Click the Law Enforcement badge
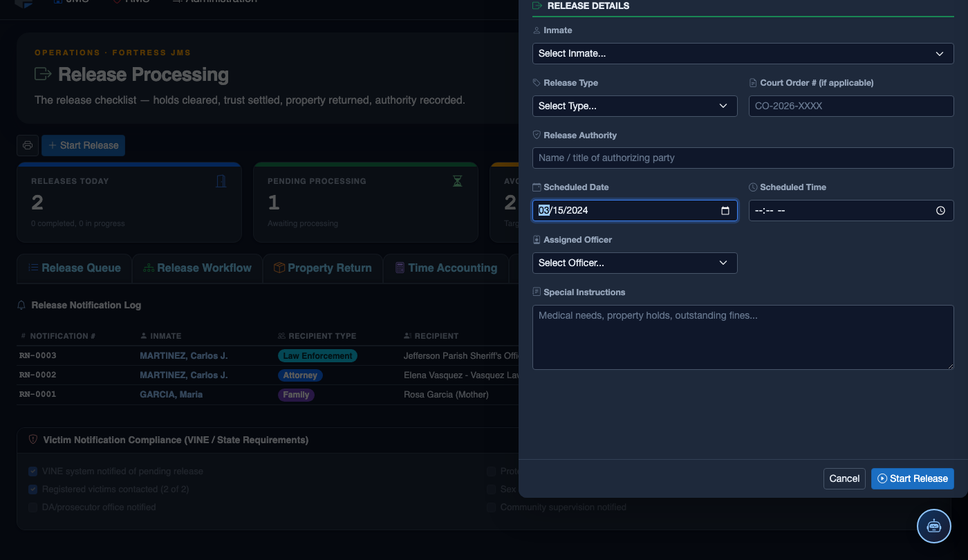Image resolution: width=968 pixels, height=560 pixels. pyautogui.click(x=317, y=356)
